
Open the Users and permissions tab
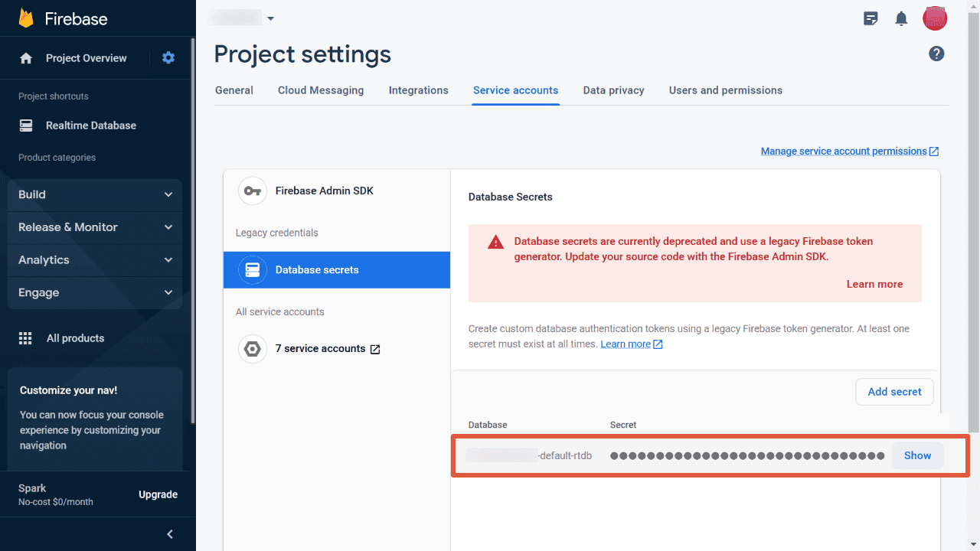tap(725, 90)
